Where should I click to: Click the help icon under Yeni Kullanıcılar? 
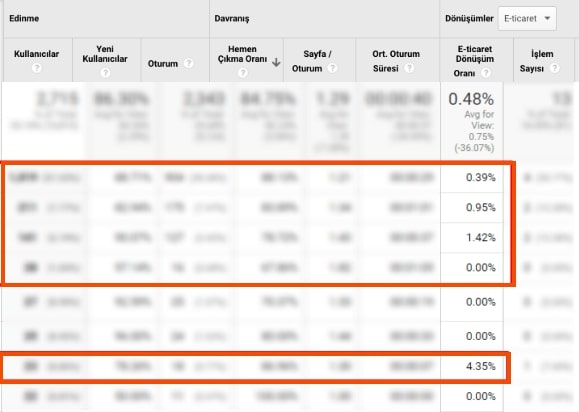105,73
